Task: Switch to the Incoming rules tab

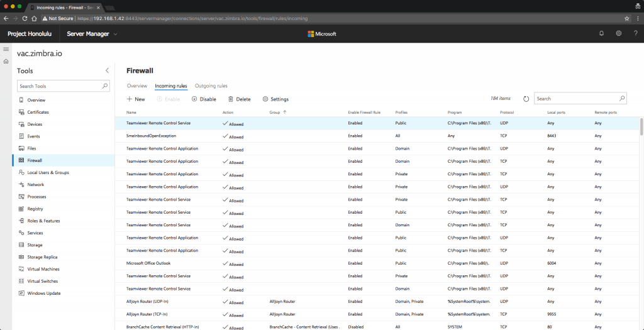Action: click(x=171, y=85)
